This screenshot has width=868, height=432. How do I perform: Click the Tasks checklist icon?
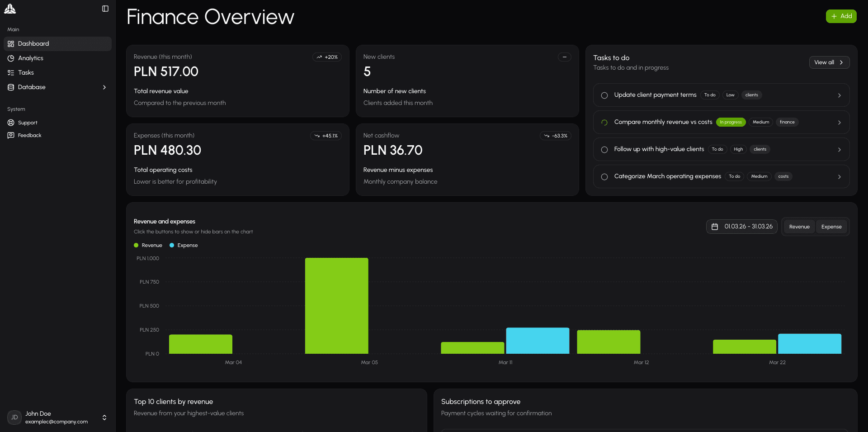click(x=11, y=72)
